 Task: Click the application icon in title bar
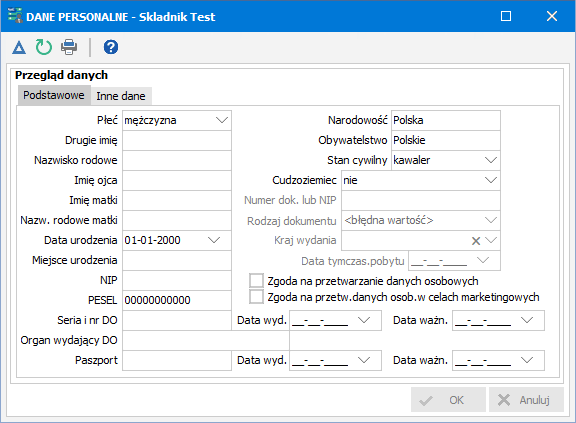click(x=15, y=16)
